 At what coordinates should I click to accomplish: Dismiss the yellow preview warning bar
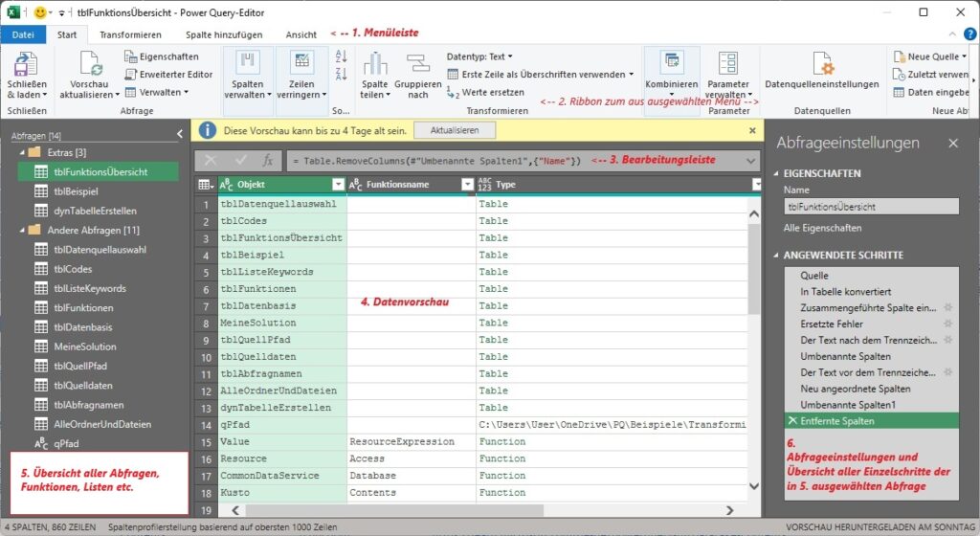click(x=752, y=130)
